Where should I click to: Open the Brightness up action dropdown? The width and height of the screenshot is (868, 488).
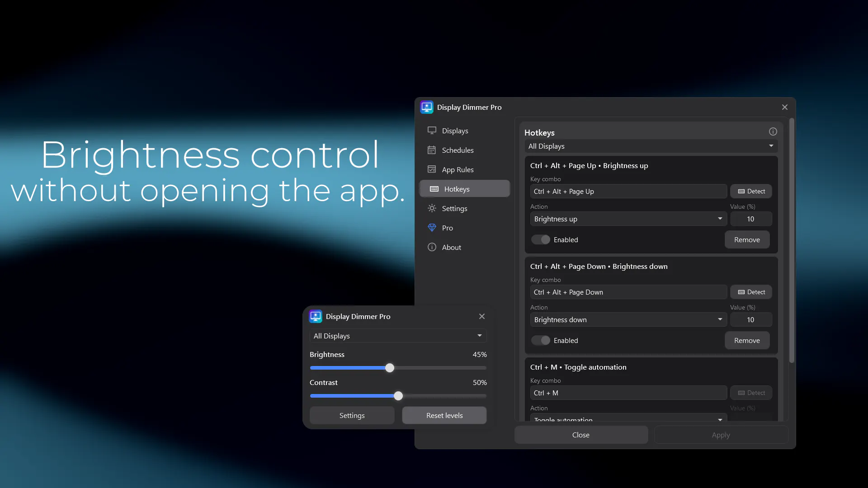(628, 219)
